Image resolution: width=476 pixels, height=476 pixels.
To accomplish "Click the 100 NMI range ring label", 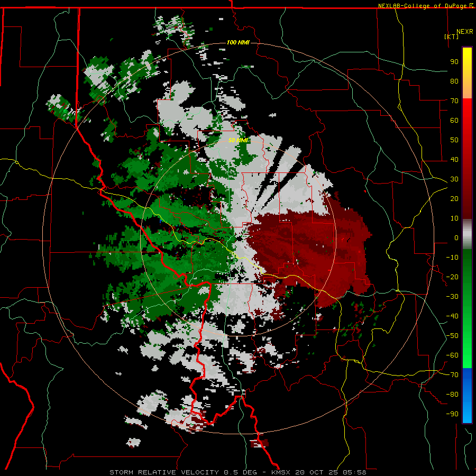I will coord(238,42).
